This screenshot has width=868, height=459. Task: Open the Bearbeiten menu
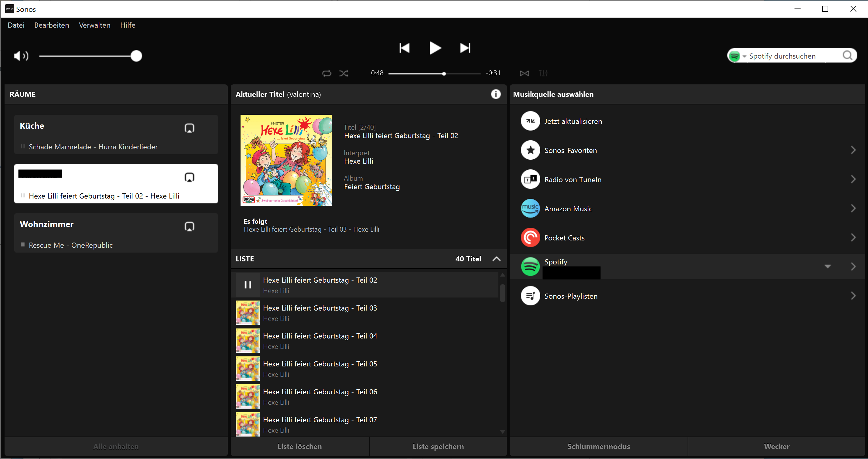pyautogui.click(x=52, y=25)
